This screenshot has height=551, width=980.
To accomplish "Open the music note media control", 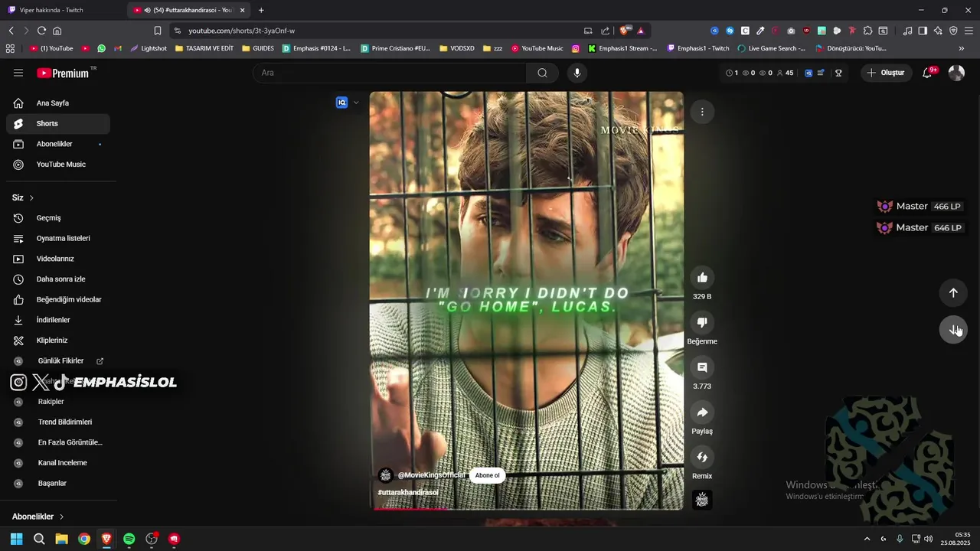I will point(907,31).
